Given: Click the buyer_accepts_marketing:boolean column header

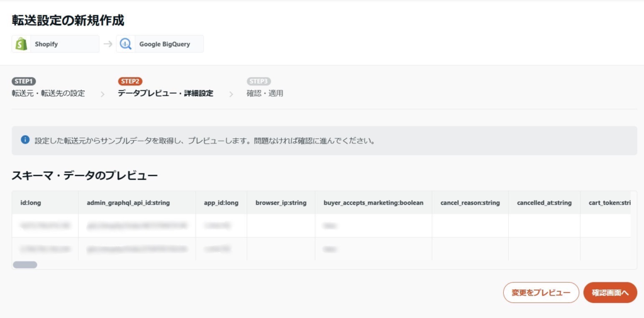Looking at the screenshot, I should coord(373,203).
